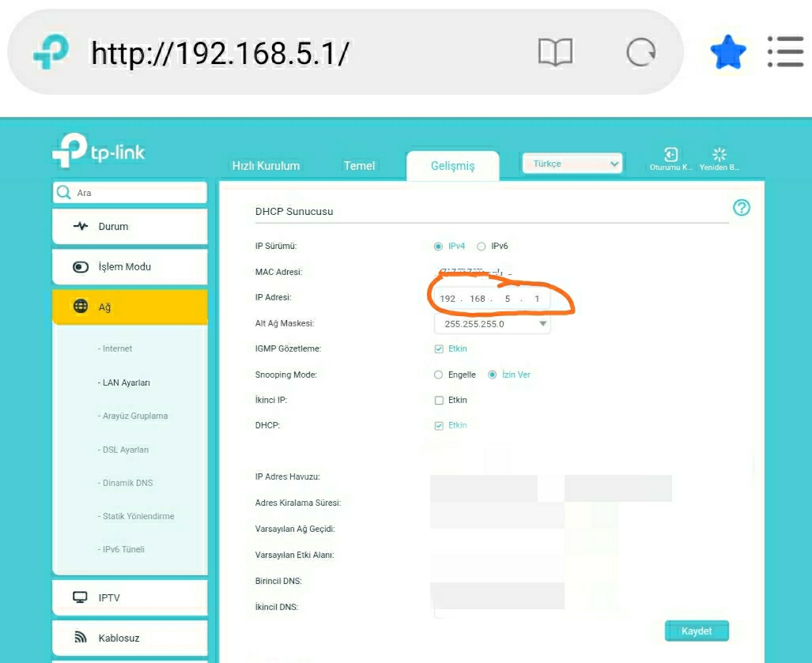
Task: Reload the page with the refresh icon
Action: click(x=641, y=52)
